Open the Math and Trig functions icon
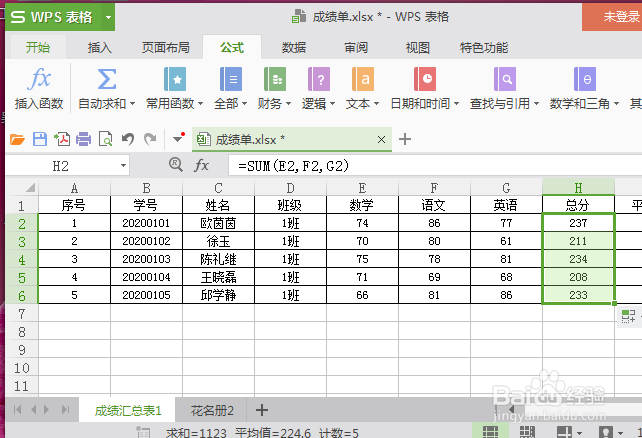The height and width of the screenshot is (438, 642). pos(585,79)
